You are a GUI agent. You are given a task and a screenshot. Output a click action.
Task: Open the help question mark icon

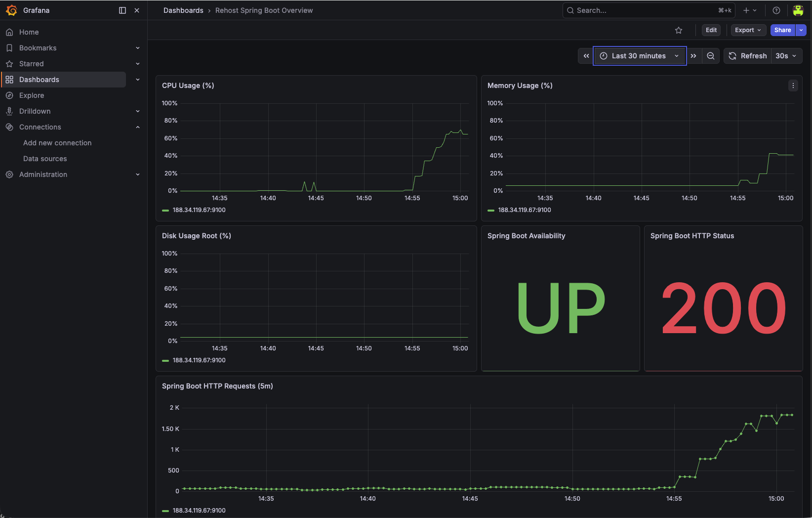776,10
